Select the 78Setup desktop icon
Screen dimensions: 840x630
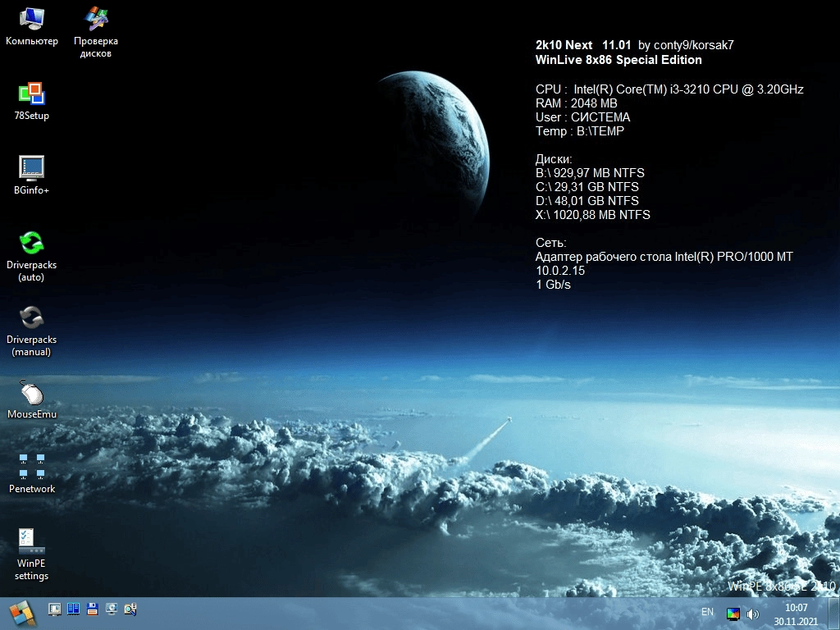[x=32, y=101]
